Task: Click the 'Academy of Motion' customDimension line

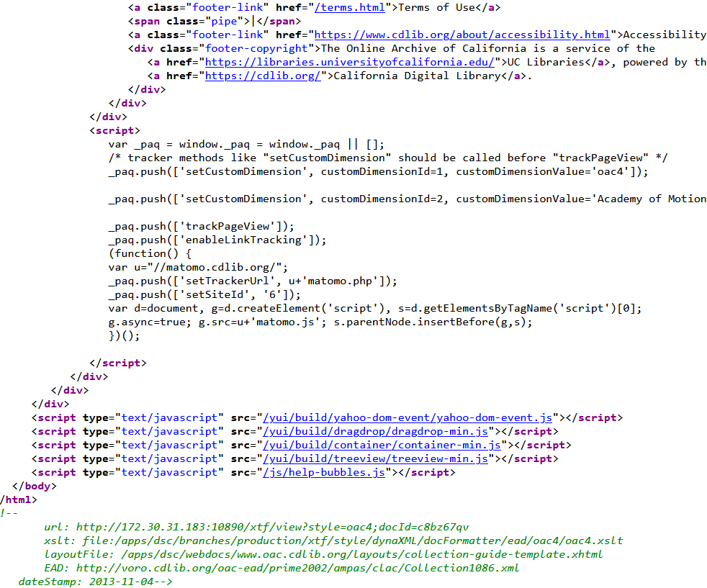Action: tap(407, 199)
